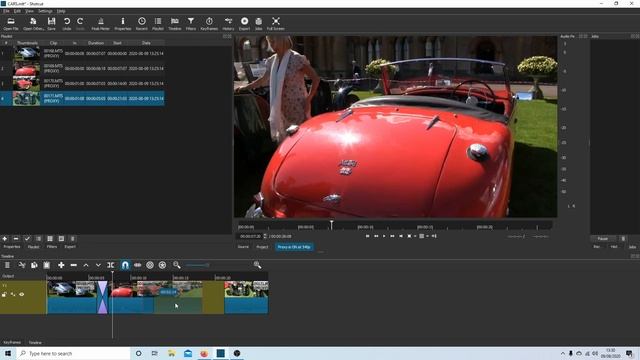Hide track V1 with the eye icon
This screenshot has height=360, width=640.
point(22,294)
